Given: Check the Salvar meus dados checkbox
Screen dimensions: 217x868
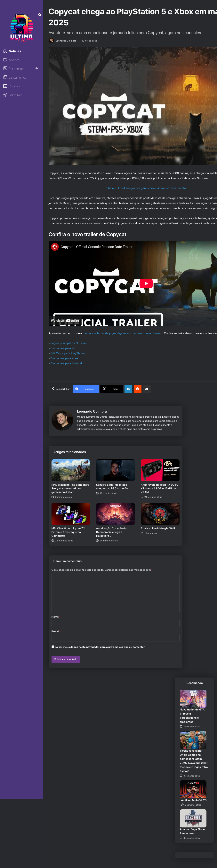Looking at the screenshot, I should (53, 647).
